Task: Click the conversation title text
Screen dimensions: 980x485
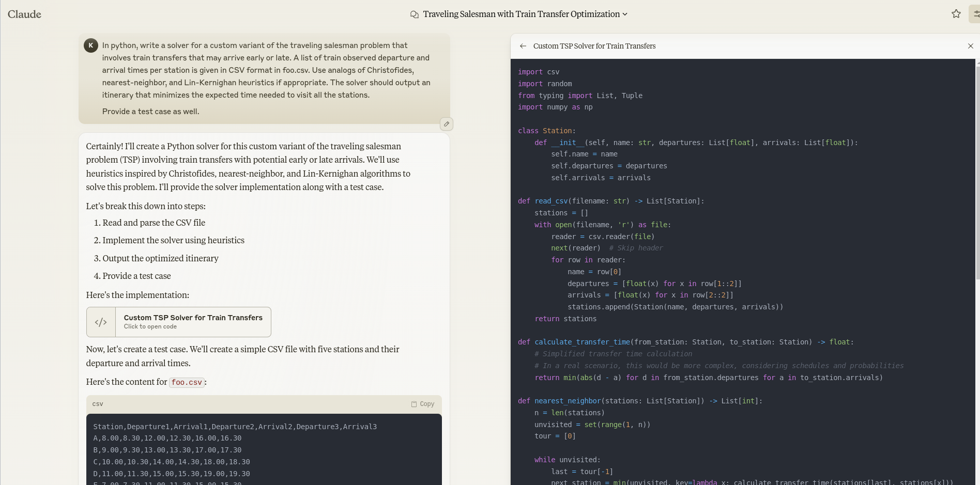Action: pos(521,14)
